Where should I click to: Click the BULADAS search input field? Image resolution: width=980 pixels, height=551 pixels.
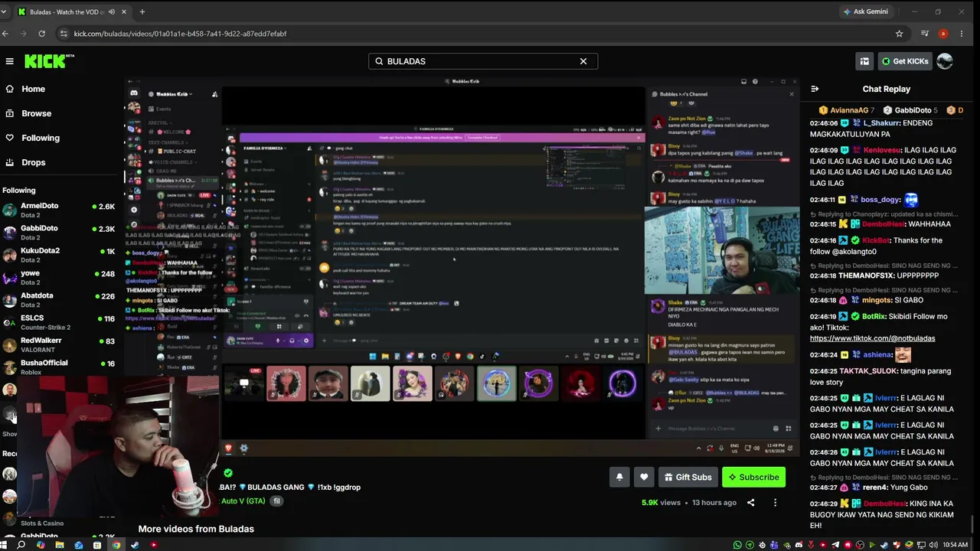coord(482,61)
